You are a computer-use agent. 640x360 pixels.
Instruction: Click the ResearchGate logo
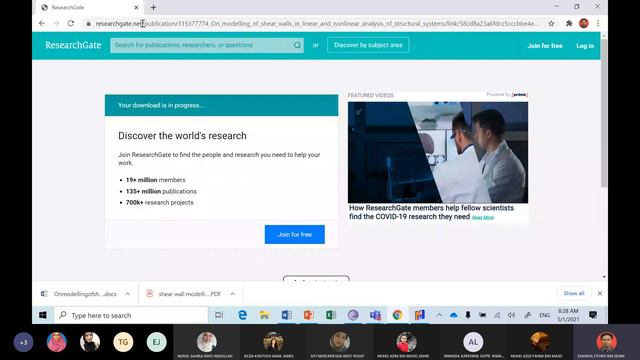(73, 45)
